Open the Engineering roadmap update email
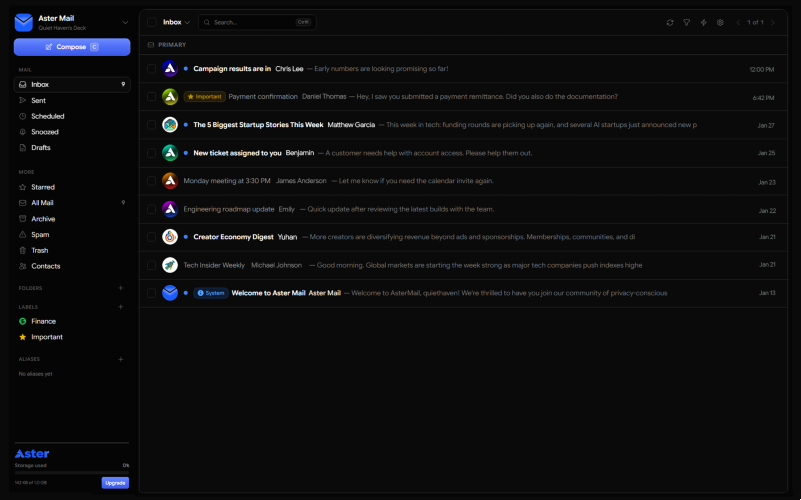Screen dimensions: 801x500 click(x=463, y=209)
